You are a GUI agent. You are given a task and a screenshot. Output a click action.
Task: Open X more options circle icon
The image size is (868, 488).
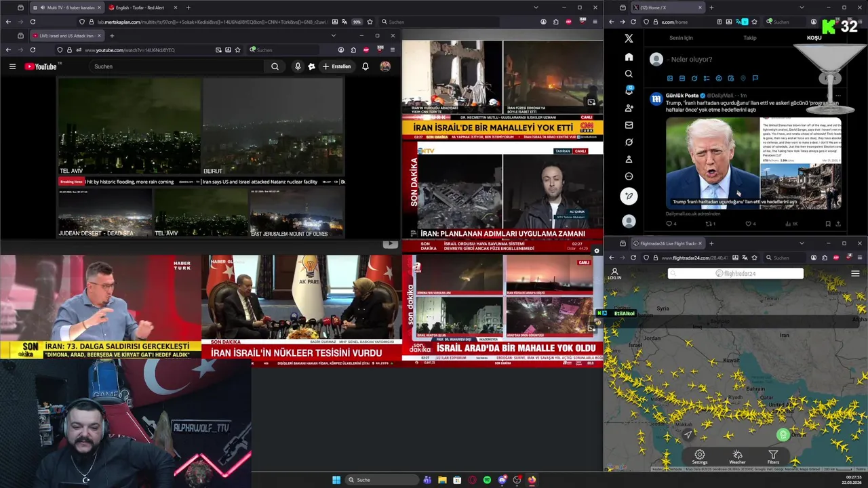[629, 176]
